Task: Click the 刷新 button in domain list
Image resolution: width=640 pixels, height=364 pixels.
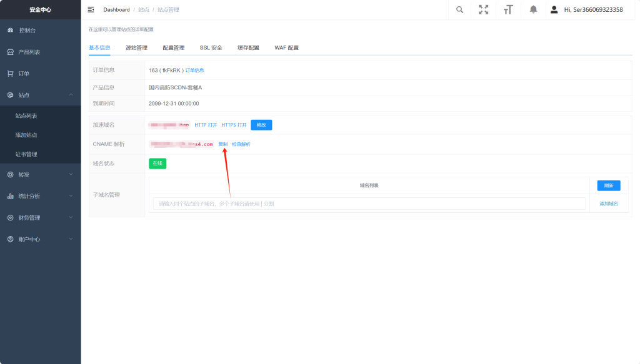Action: click(608, 185)
